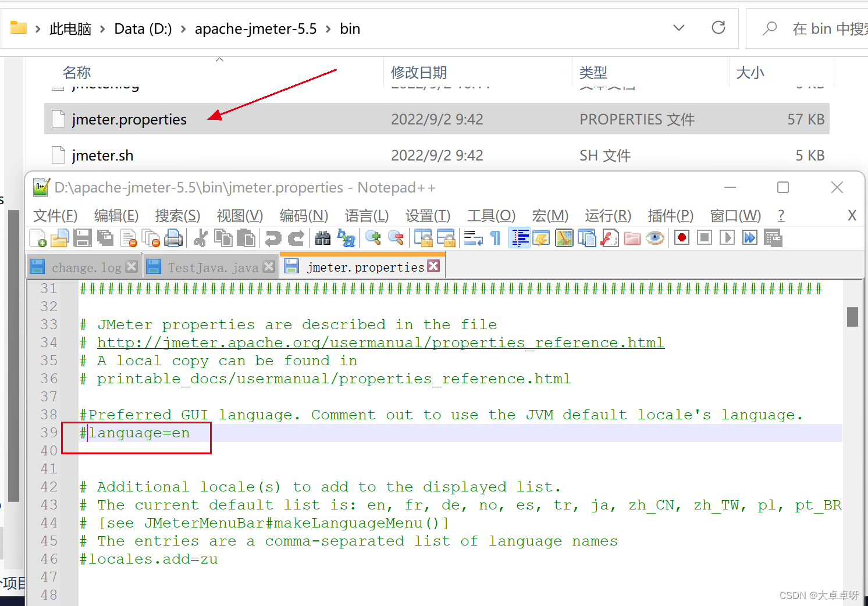Close the TestJava.java tab
The width and height of the screenshot is (868, 606).
pyautogui.click(x=269, y=266)
